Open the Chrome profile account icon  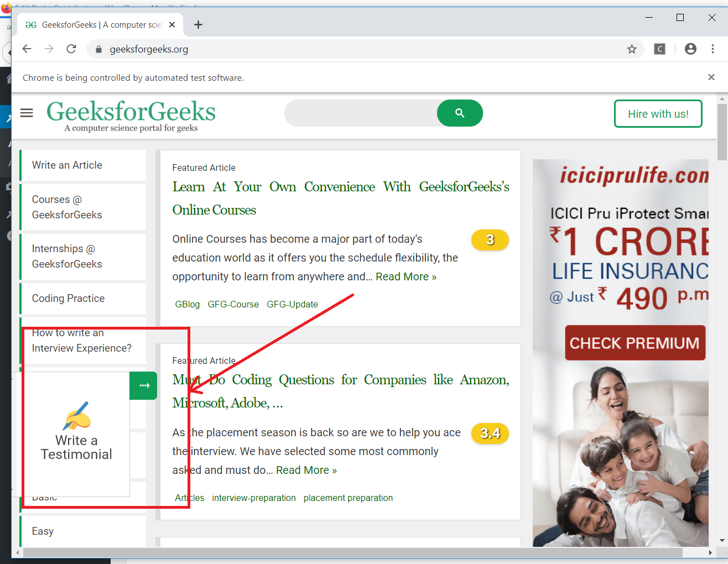pos(690,49)
